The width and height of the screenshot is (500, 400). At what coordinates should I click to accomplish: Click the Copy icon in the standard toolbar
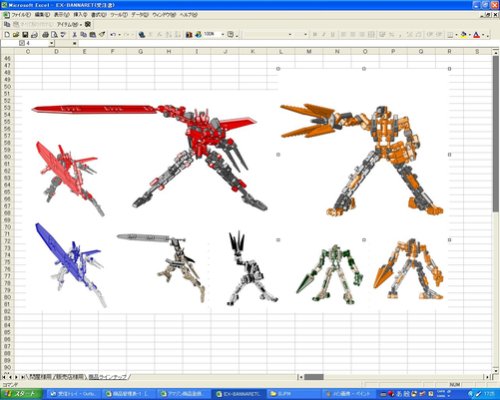(x=83, y=34)
